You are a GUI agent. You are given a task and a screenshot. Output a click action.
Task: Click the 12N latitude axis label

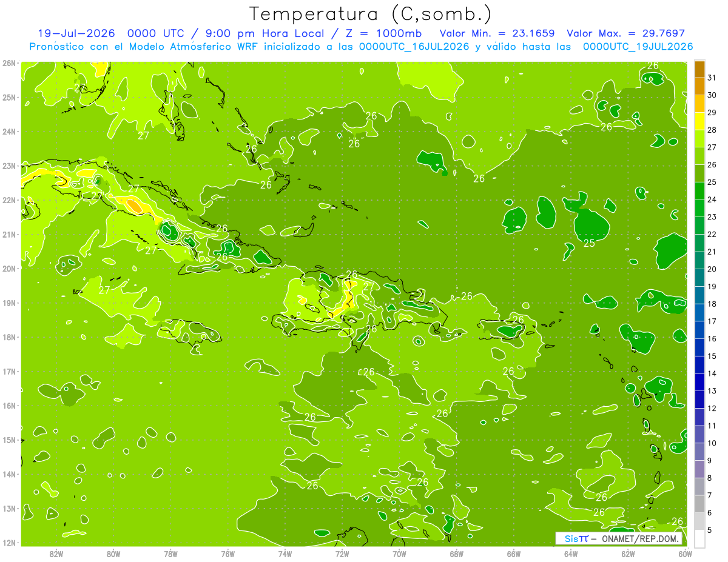9,543
